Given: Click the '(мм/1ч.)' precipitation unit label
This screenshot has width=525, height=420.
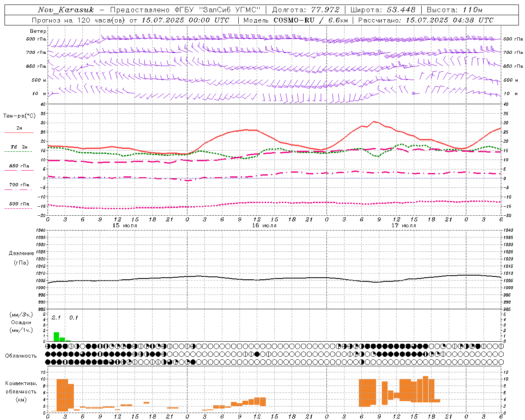Looking at the screenshot, I should (21, 330).
